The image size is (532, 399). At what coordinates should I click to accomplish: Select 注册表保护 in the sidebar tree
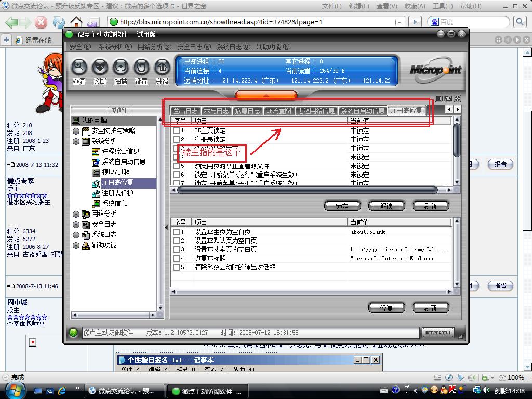pyautogui.click(x=117, y=193)
